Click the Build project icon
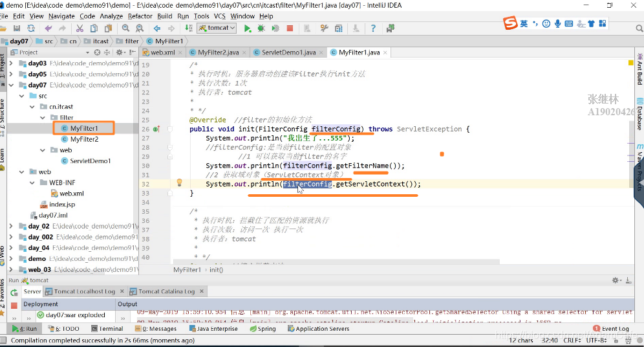Viewport: 644px width, 347px height. coord(189,28)
